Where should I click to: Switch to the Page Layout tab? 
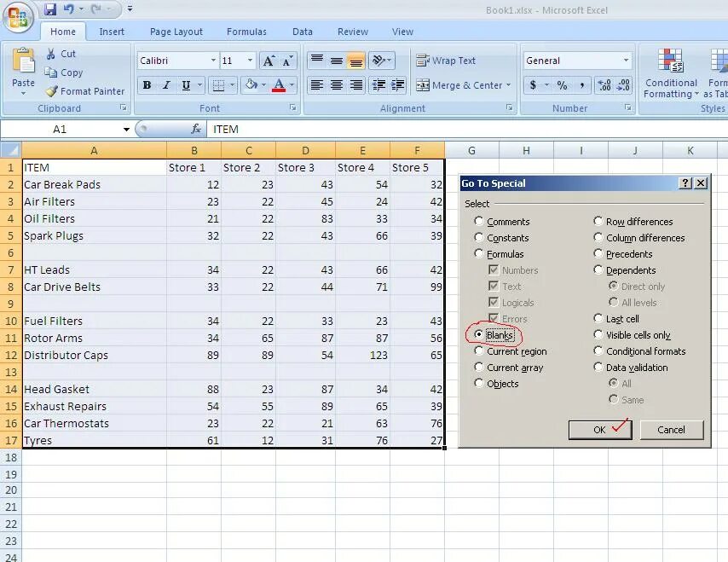(176, 32)
